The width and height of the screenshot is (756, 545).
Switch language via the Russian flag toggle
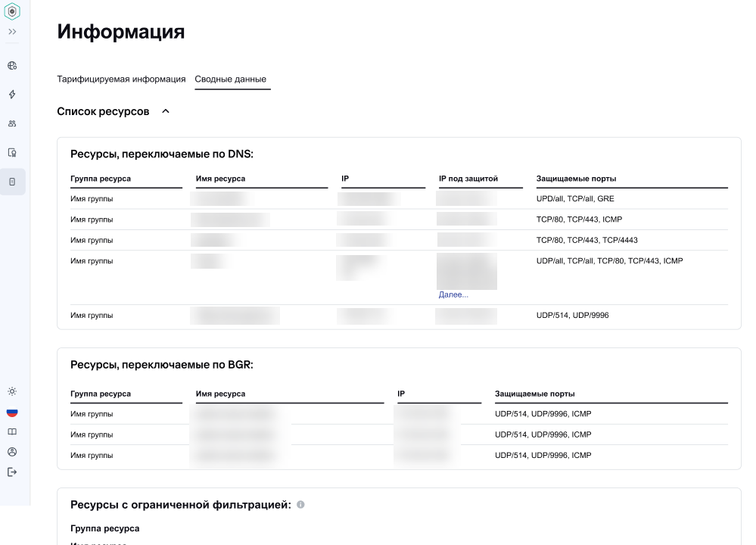(11, 412)
